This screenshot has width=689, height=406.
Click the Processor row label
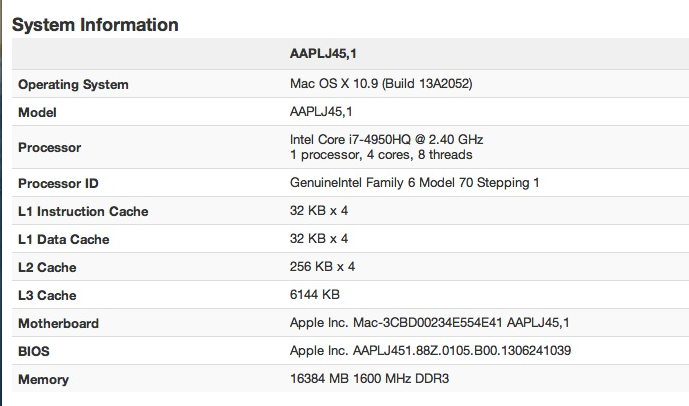pyautogui.click(x=50, y=147)
